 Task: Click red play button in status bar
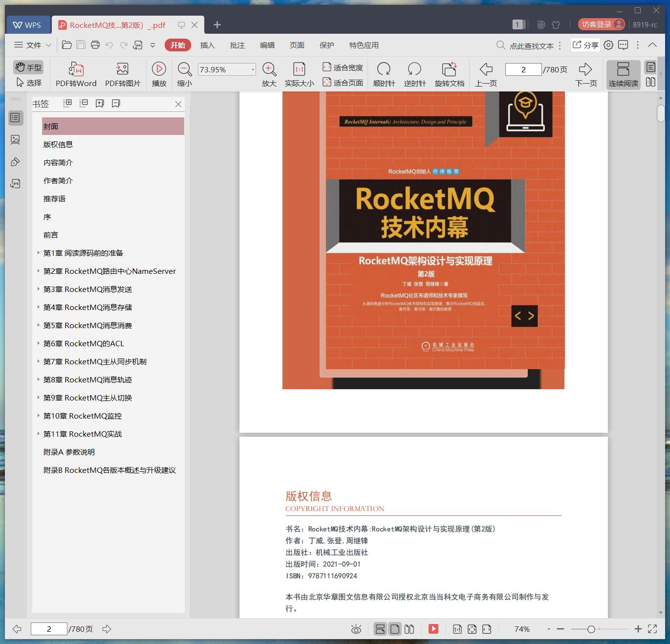(433, 629)
